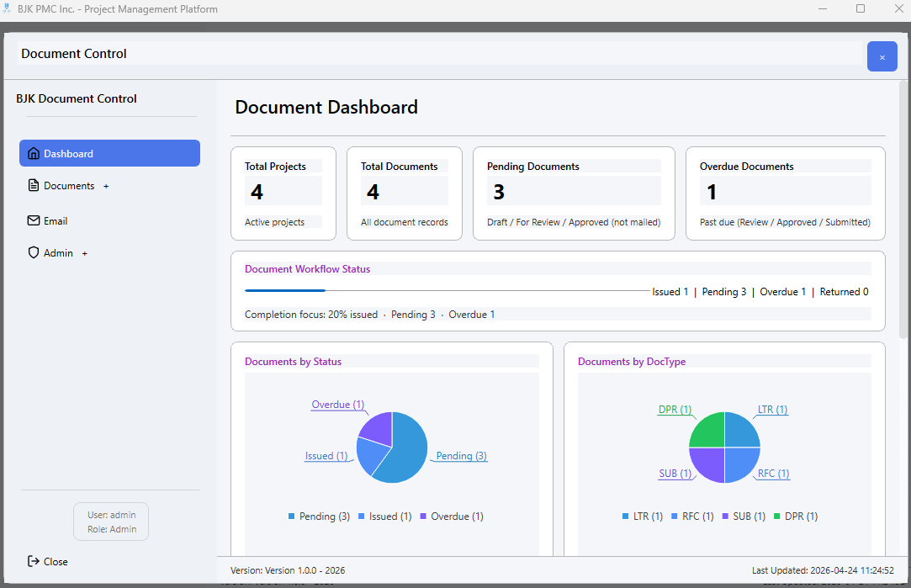Maximize the application window
Screen dimensions: 911x588
pyautogui.click(x=861, y=8)
